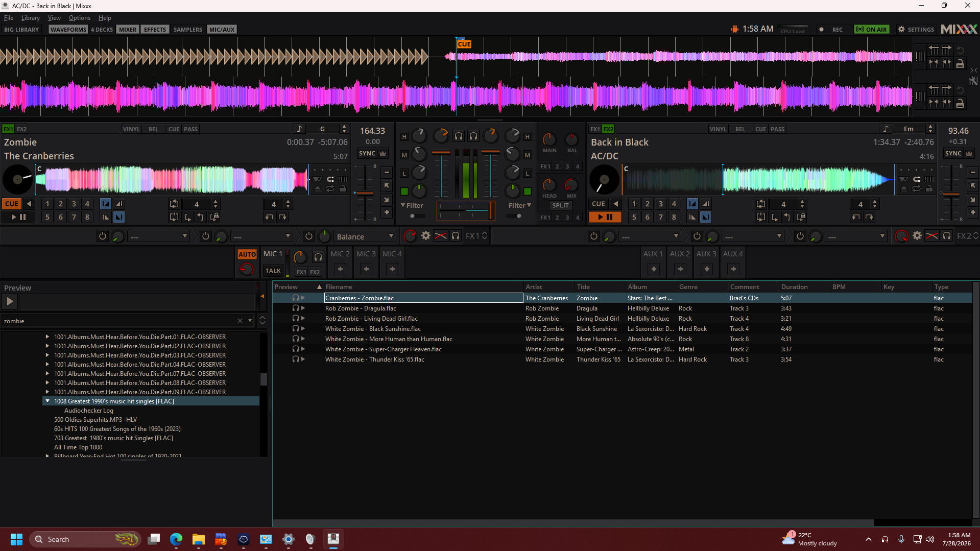Click the reloop lock icon on Zombie deck
Image resolution: width=980 pixels, height=551 pixels.
[214, 217]
